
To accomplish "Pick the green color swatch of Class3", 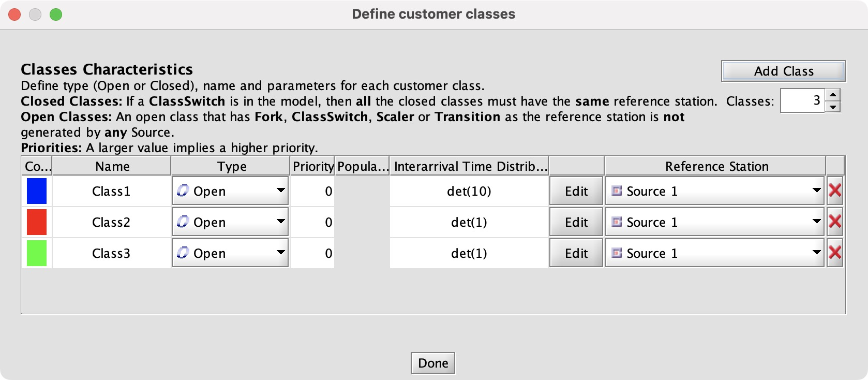I will (37, 253).
